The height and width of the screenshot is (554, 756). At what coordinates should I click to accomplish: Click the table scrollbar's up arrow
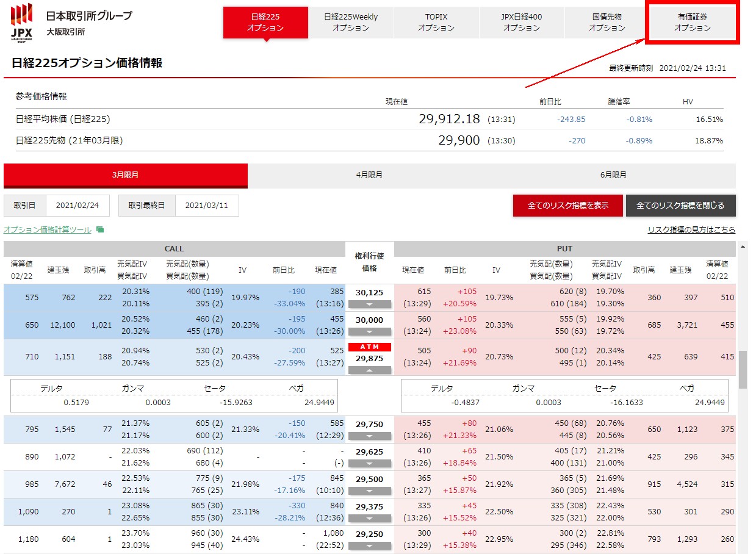[x=743, y=246]
